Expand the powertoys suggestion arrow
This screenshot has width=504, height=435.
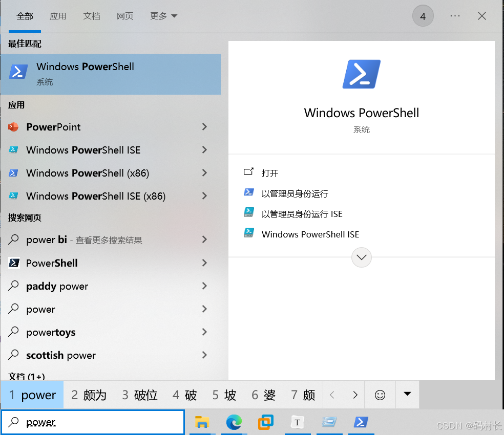point(204,332)
